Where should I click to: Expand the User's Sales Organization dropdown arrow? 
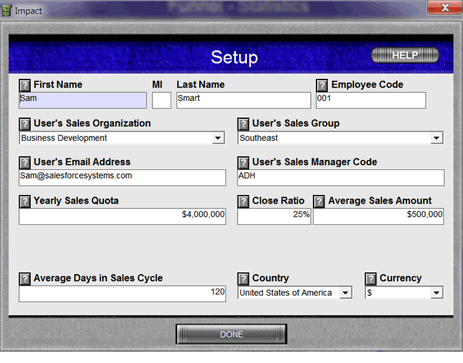coord(218,138)
